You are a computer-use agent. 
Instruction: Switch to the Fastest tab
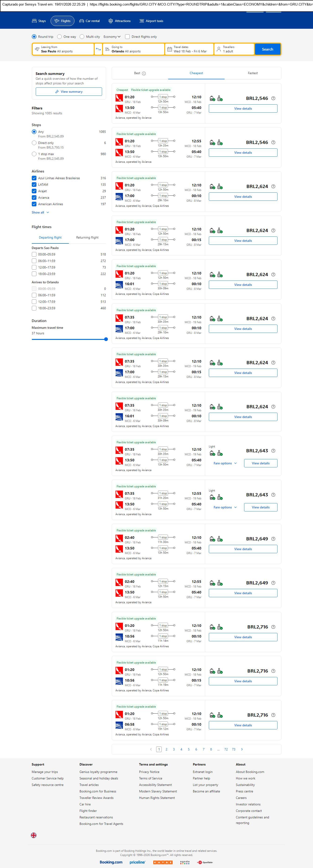(x=253, y=73)
